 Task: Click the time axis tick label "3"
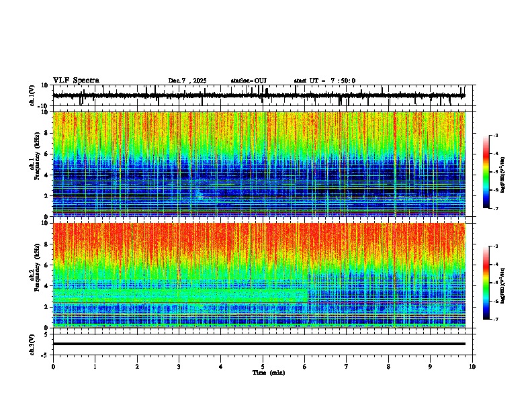[179, 367]
